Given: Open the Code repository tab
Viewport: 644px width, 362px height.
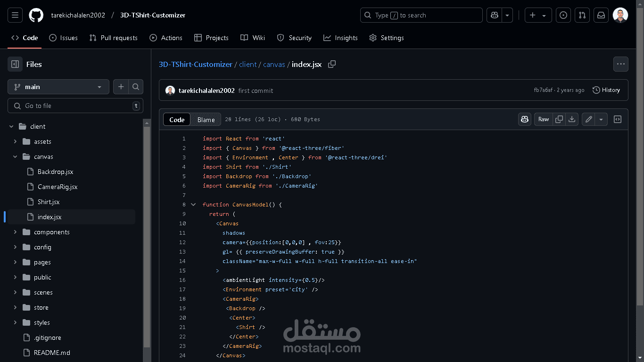Looking at the screenshot, I should pos(25,38).
